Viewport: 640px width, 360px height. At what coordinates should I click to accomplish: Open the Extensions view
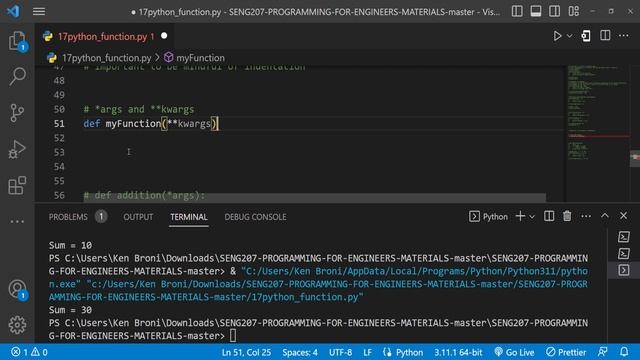[17, 185]
